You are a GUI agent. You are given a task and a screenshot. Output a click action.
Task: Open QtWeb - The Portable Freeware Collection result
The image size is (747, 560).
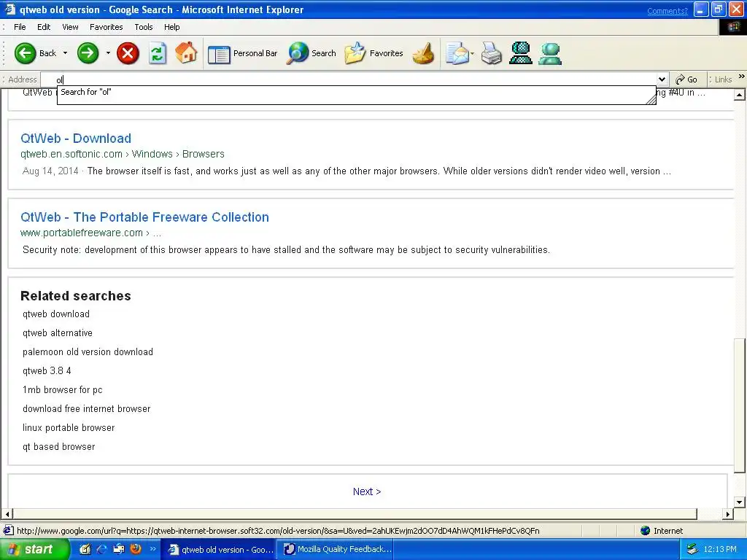click(145, 217)
